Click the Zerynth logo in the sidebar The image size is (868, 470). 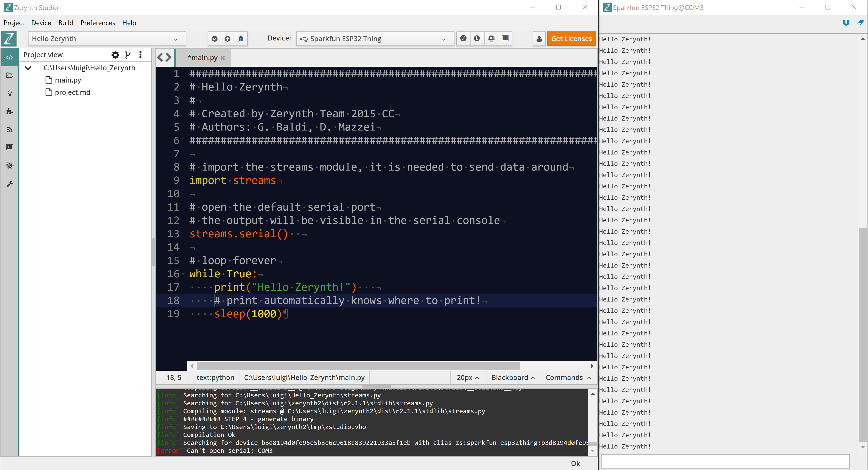9,38
